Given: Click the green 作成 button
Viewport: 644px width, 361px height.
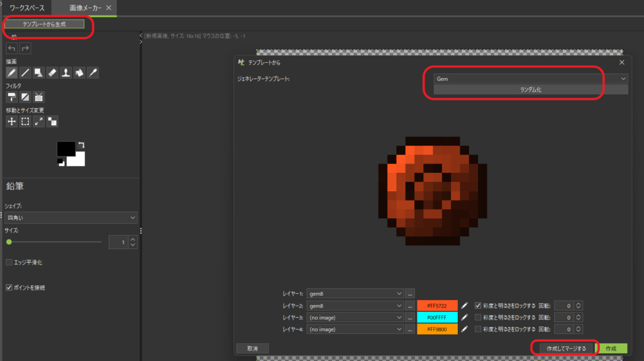Looking at the screenshot, I should click(611, 348).
